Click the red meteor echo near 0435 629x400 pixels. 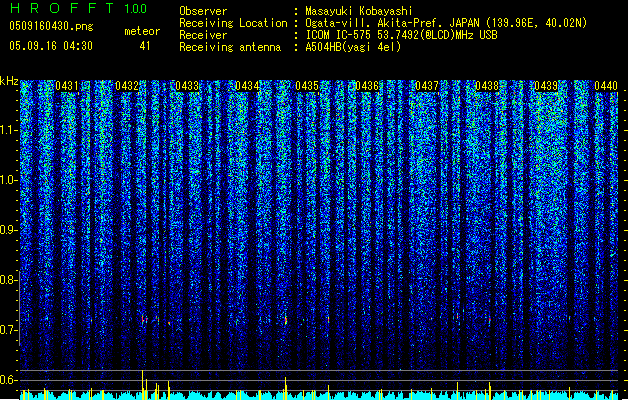(x=286, y=320)
